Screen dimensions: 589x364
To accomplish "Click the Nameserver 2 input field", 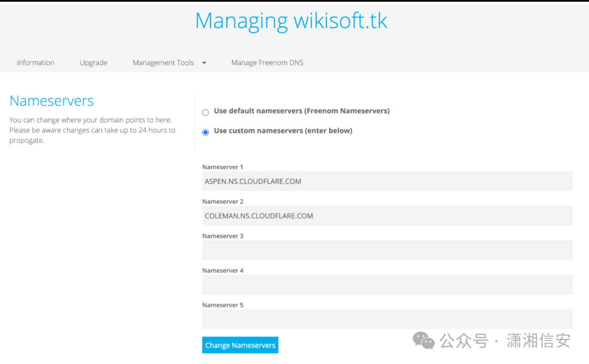I will (387, 216).
